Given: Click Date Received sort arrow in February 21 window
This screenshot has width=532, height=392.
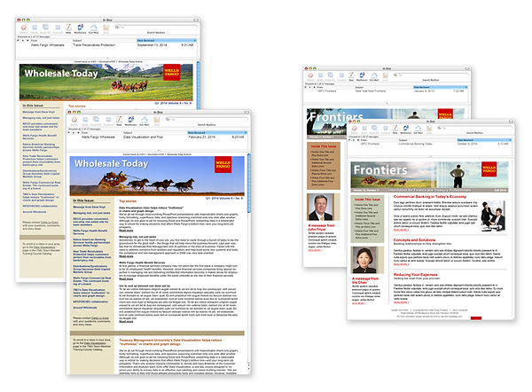Looking at the screenshot, I should 246,133.
